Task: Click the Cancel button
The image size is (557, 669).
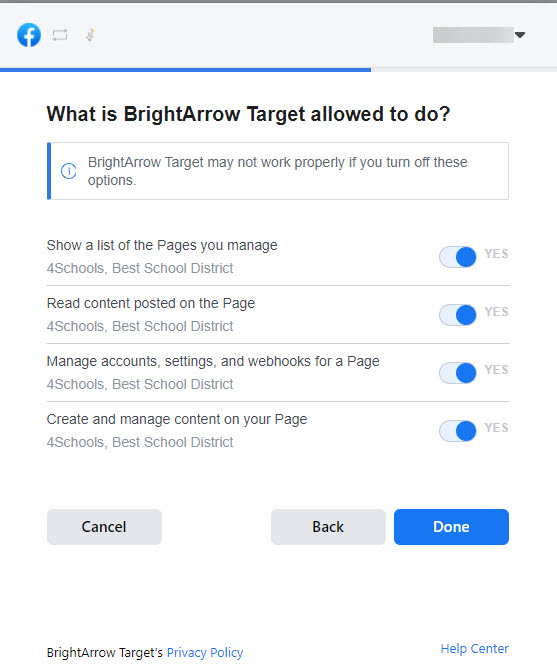Action: coord(104,527)
